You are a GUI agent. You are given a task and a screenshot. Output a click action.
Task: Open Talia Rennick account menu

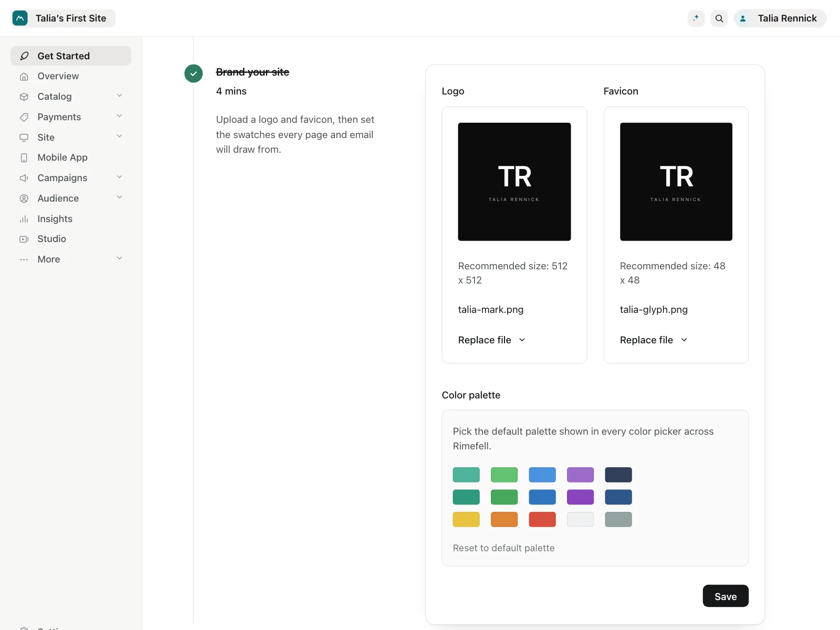pos(780,18)
